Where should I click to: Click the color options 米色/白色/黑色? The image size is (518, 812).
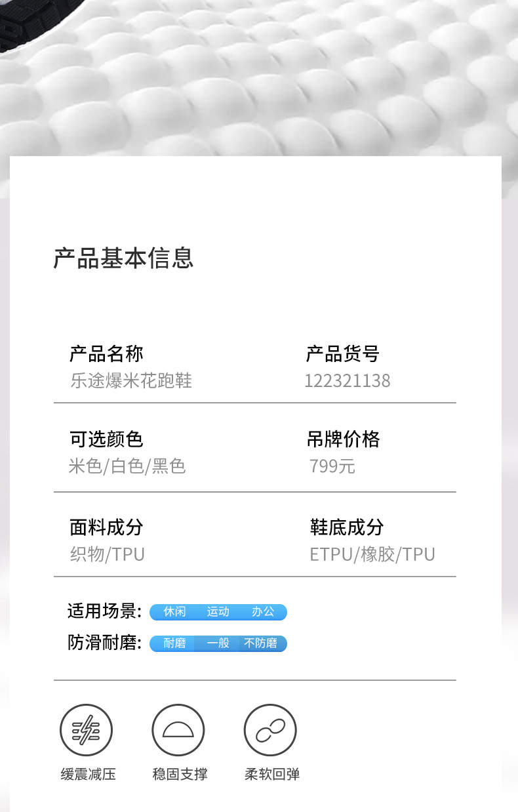127,466
